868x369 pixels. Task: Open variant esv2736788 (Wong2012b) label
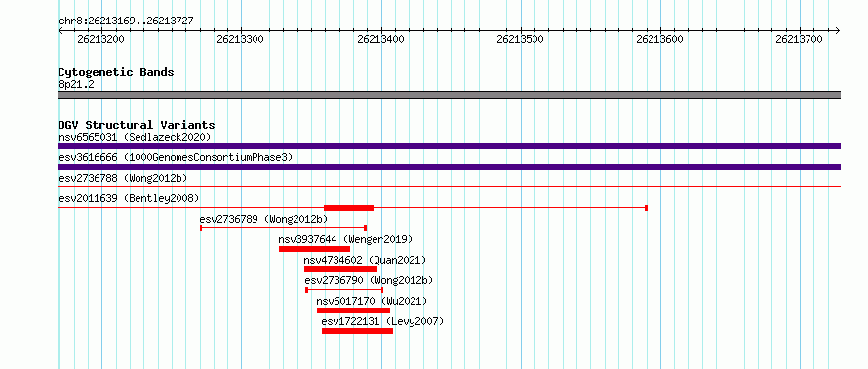click(x=123, y=178)
